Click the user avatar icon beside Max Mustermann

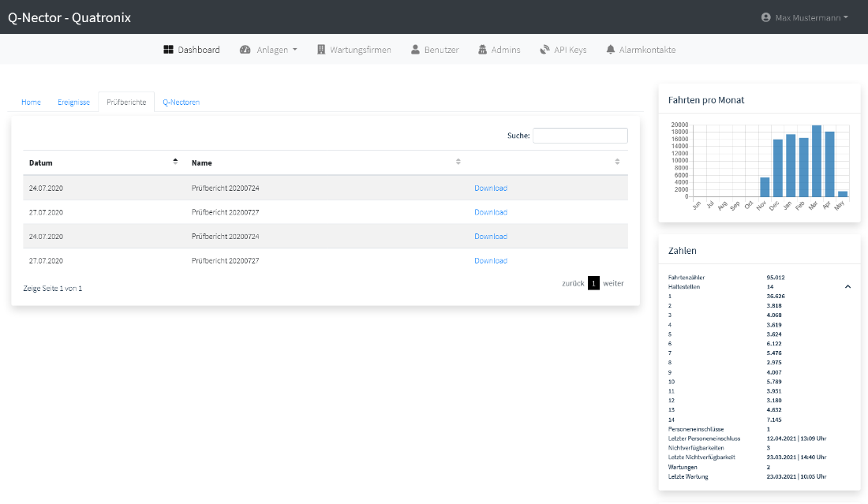tap(766, 17)
